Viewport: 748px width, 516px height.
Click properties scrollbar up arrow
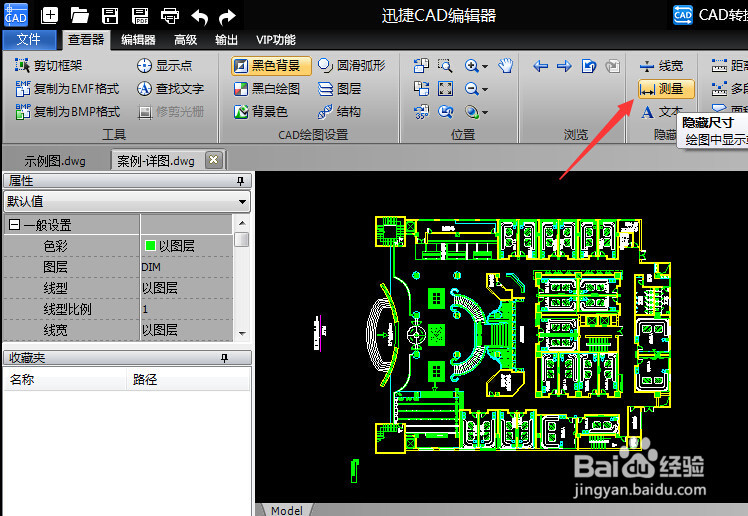242,223
